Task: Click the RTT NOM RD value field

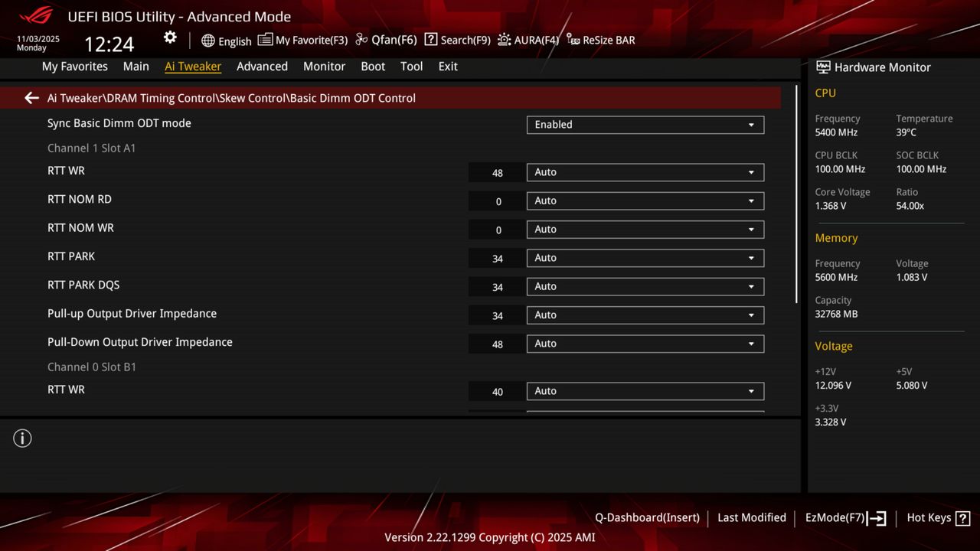Action: [497, 201]
